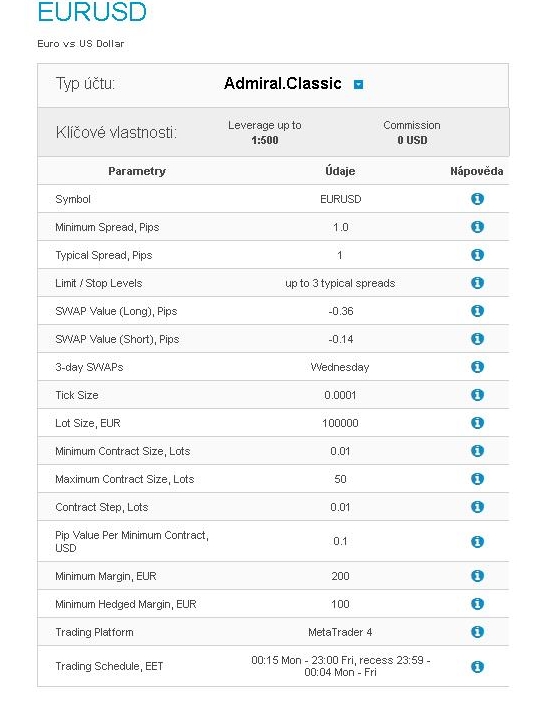The width and height of the screenshot is (556, 703).
Task: Show info for Minimum Margin, EUR
Action: (x=477, y=576)
